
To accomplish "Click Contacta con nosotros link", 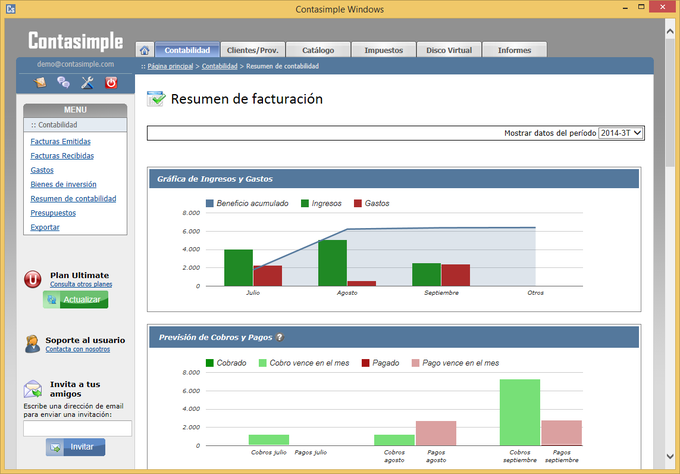I will click(78, 349).
